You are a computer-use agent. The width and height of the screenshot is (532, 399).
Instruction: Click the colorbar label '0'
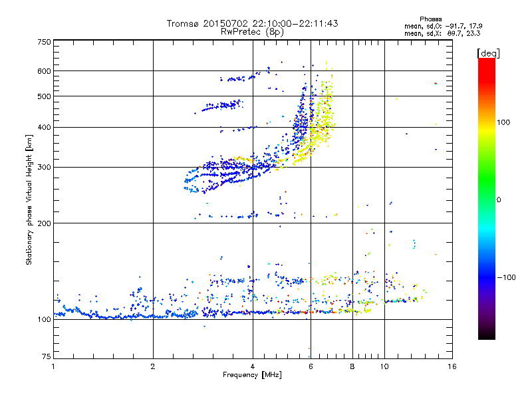tap(499, 200)
